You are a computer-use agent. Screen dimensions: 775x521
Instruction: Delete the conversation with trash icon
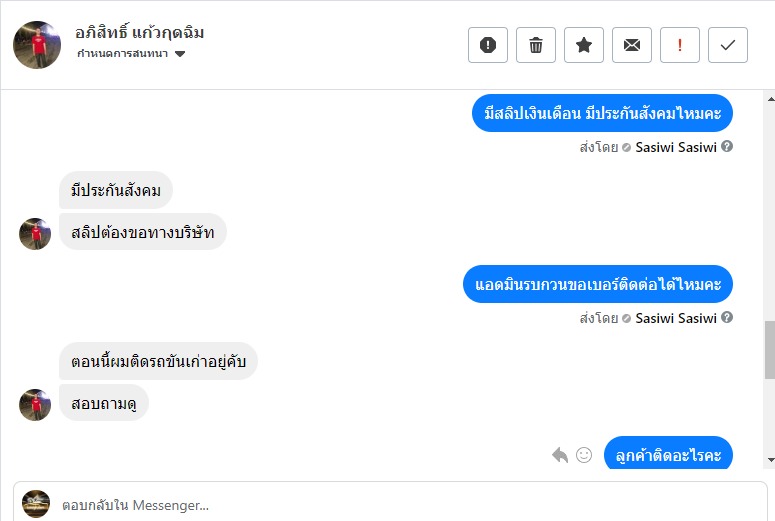(536, 45)
